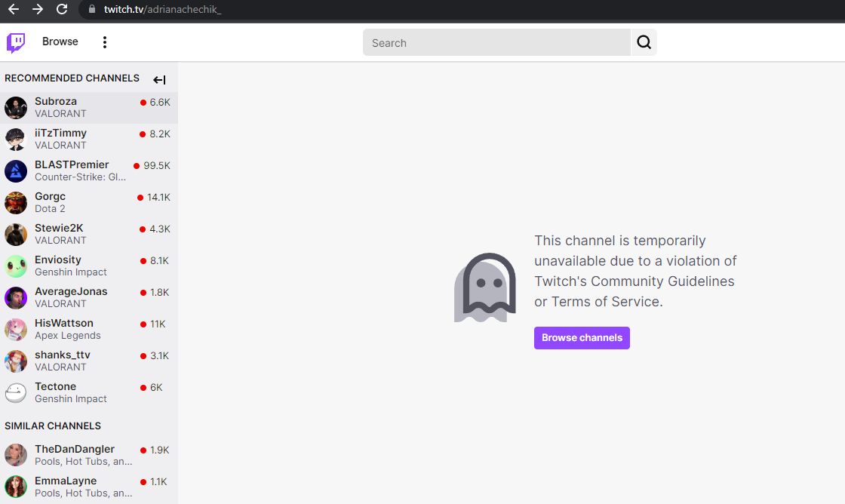Open the three-dot more options menu

tap(105, 42)
